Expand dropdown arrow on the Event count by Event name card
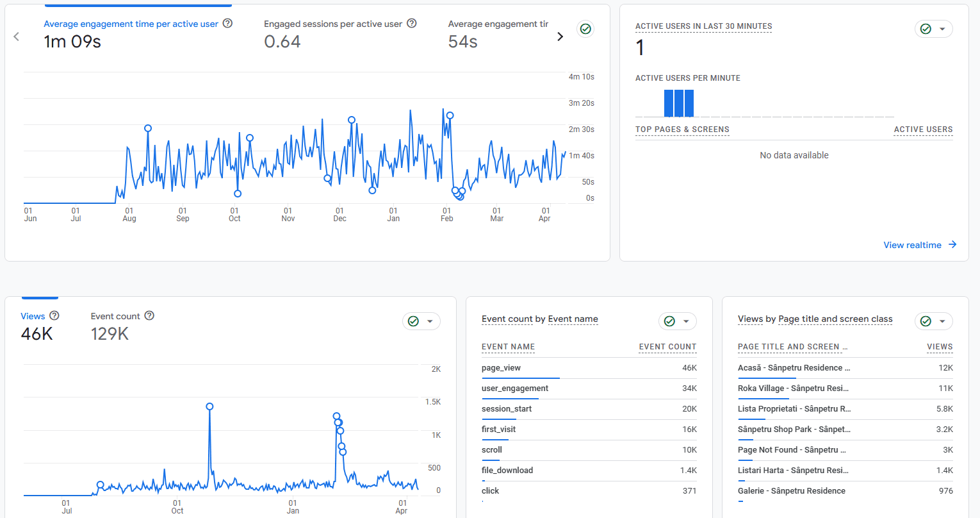The image size is (980, 518). (x=686, y=321)
